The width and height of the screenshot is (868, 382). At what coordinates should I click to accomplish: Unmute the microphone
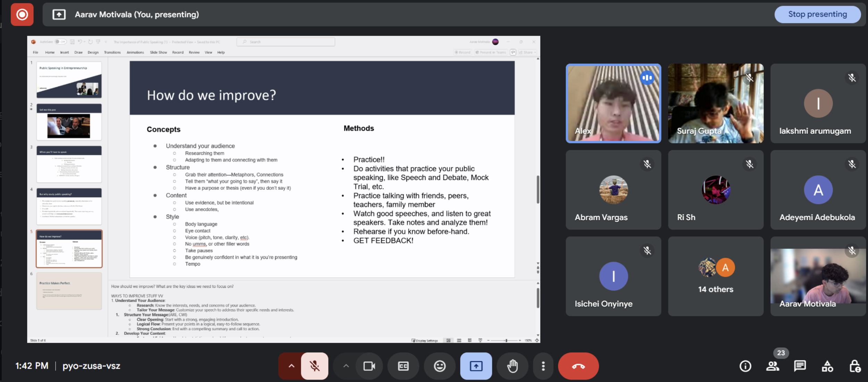[315, 366]
